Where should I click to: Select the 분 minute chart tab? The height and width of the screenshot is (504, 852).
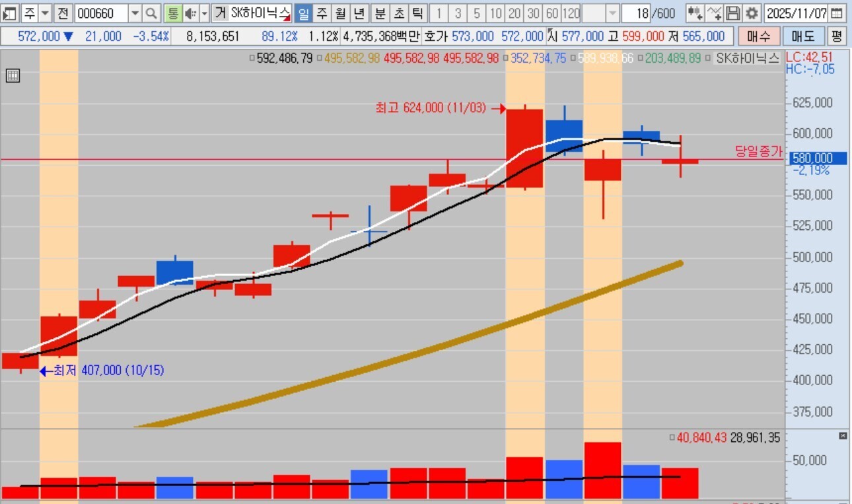click(x=380, y=13)
